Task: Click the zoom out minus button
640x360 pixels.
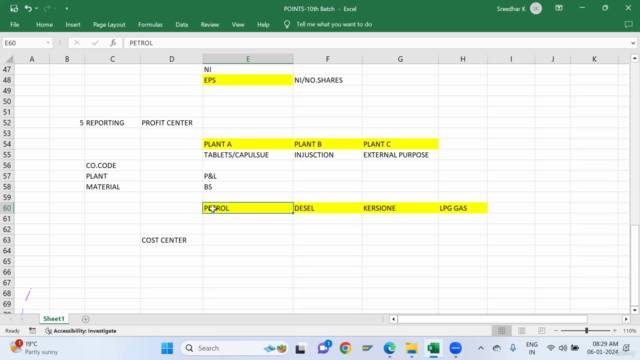Action: click(x=556, y=331)
